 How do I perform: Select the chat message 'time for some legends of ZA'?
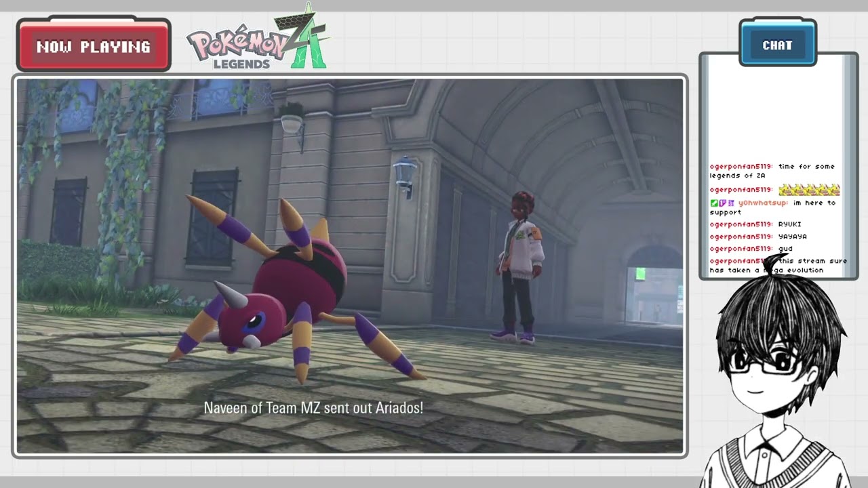tap(772, 171)
